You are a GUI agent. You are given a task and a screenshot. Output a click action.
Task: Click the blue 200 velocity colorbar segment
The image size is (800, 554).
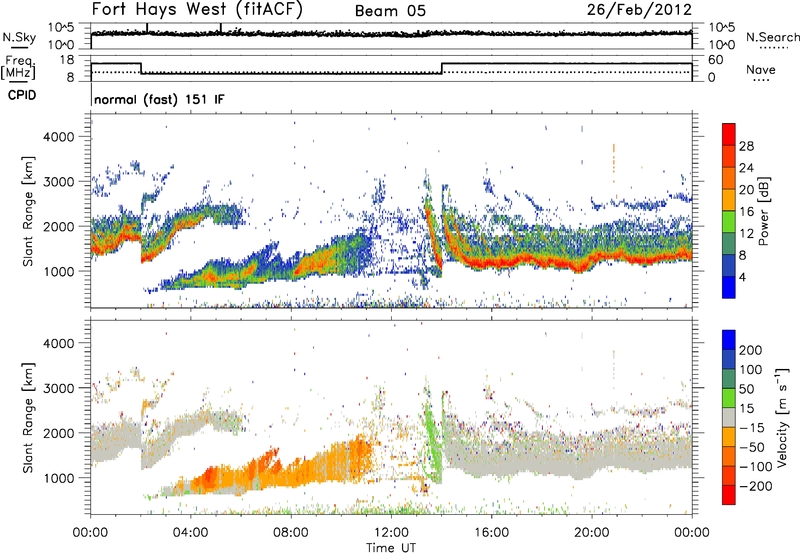(x=729, y=340)
